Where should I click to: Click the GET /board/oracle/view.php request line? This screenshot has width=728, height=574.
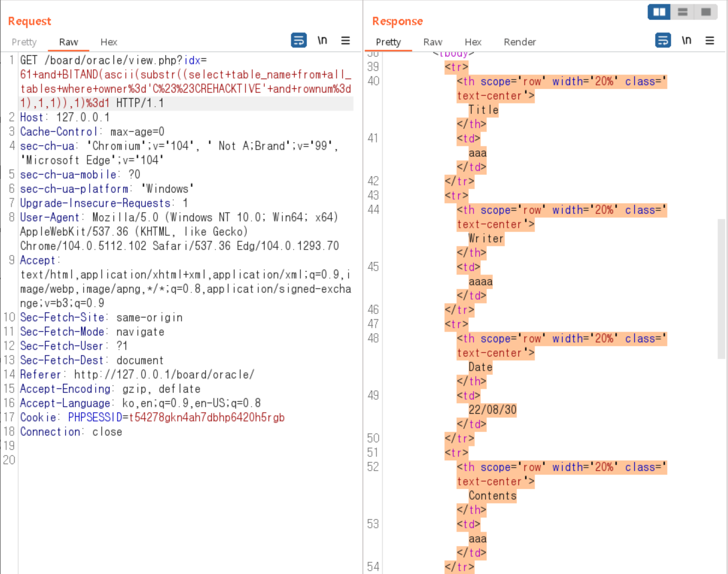(113, 60)
